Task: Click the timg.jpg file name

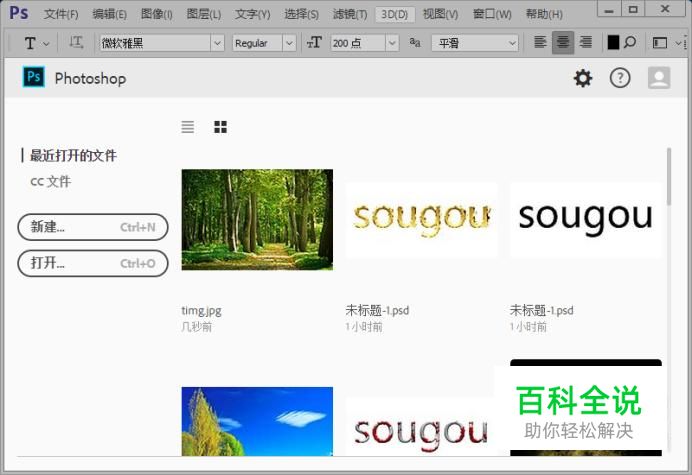Action: click(x=201, y=311)
